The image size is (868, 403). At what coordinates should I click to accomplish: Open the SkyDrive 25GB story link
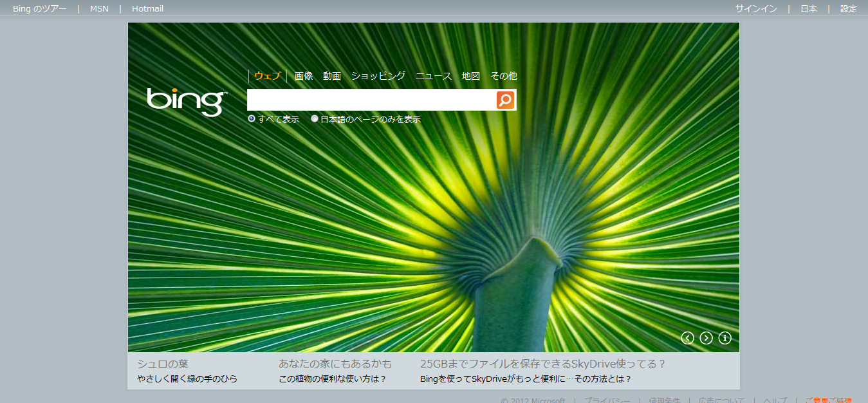point(542,364)
